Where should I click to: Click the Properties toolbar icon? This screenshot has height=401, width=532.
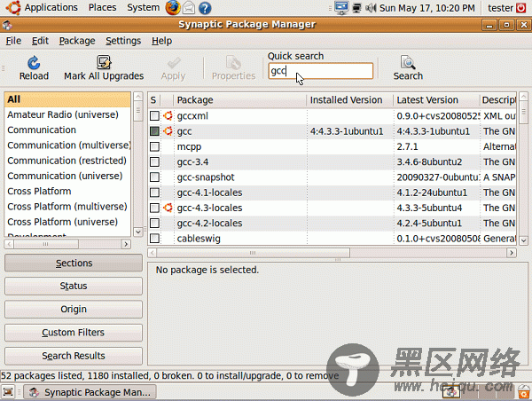pyautogui.click(x=233, y=63)
